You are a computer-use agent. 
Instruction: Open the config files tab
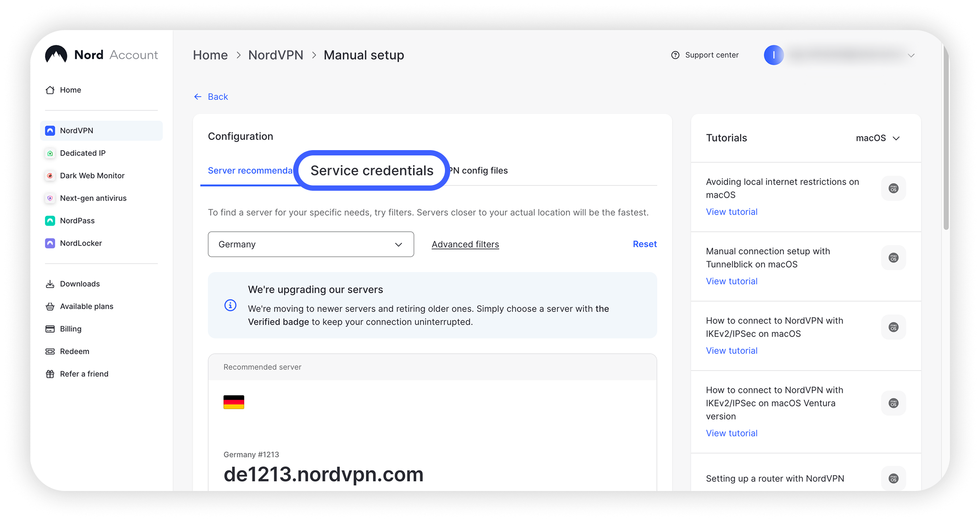[x=479, y=171]
